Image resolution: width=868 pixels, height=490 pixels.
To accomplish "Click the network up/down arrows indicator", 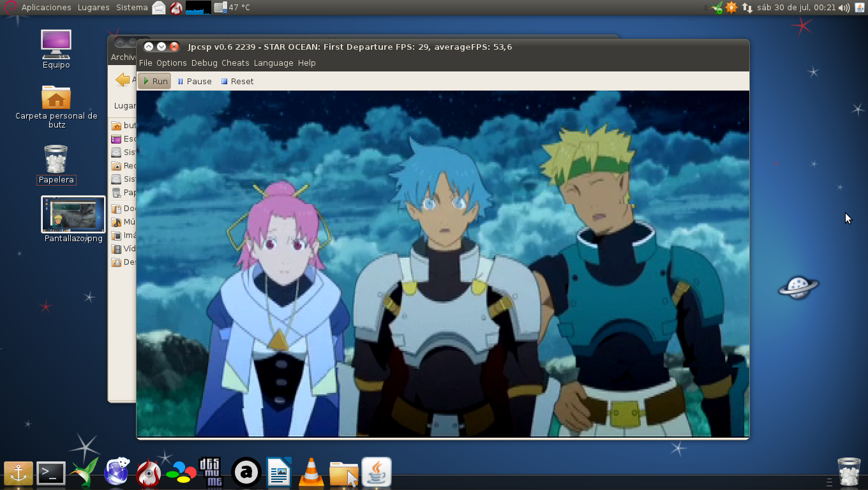I will [x=746, y=8].
